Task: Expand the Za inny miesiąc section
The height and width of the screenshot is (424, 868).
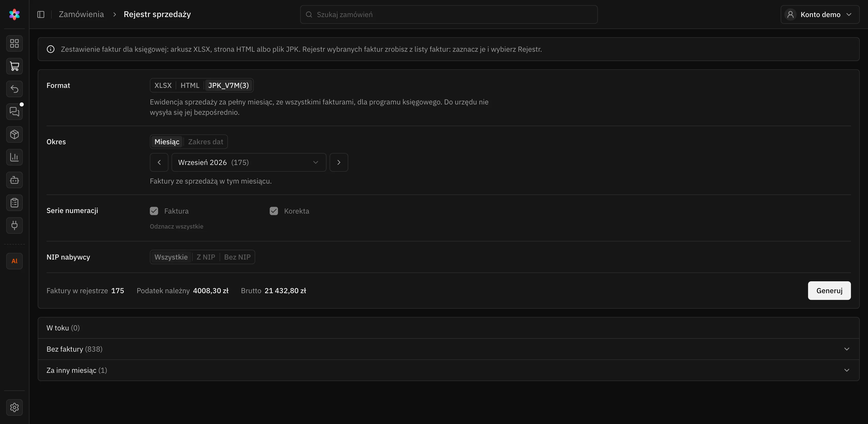Action: point(448,370)
